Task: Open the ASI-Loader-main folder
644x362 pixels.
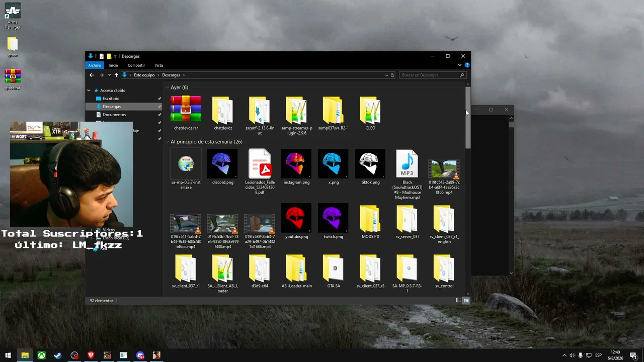Action: point(296,271)
